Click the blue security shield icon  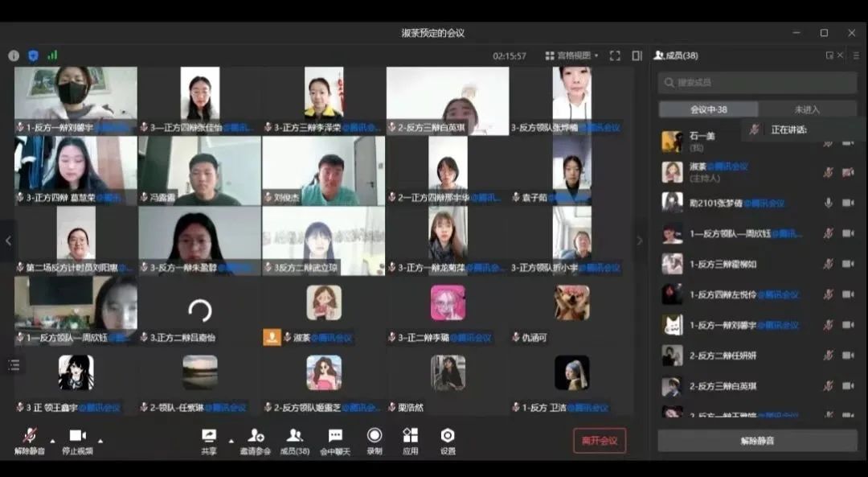(x=33, y=56)
